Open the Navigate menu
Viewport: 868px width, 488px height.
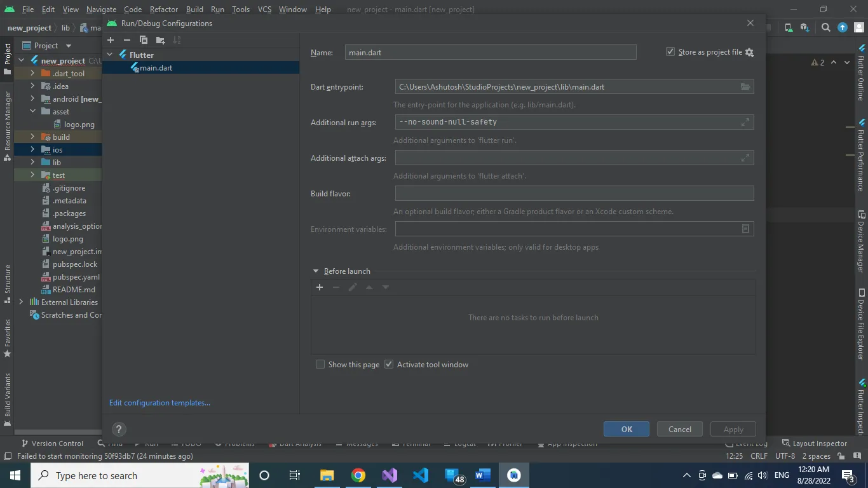click(101, 10)
